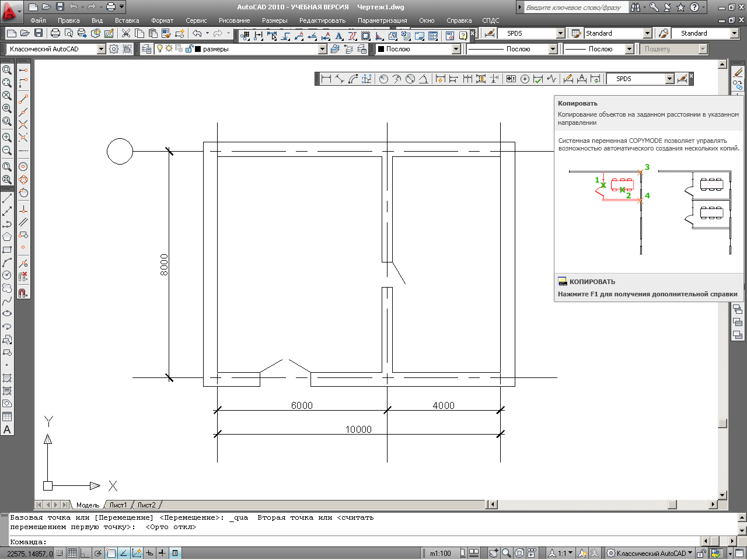This screenshot has width=747, height=560.
Task: Click the Workspace settings gear icon
Action: click(114, 49)
